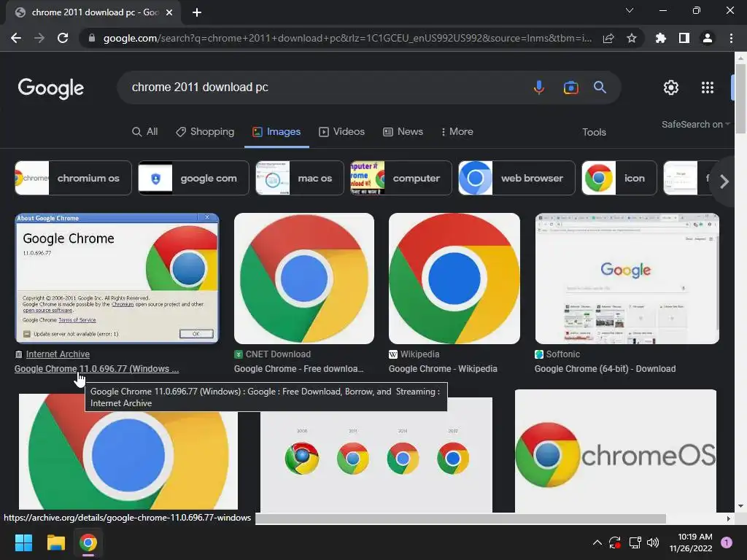Open the CNET Chrome logo thumbnail
Image resolution: width=747 pixels, height=560 pixels.
click(304, 278)
